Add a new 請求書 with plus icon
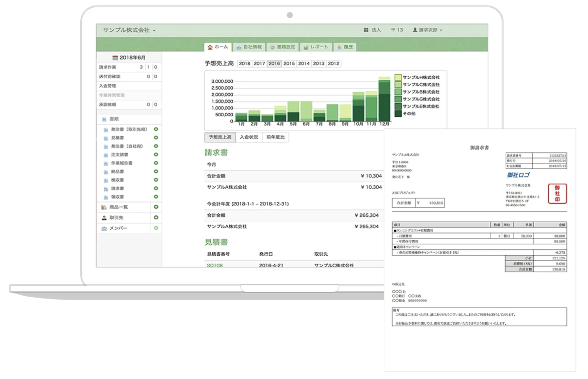Image resolution: width=588 pixels, height=379 pixels. coord(156,188)
